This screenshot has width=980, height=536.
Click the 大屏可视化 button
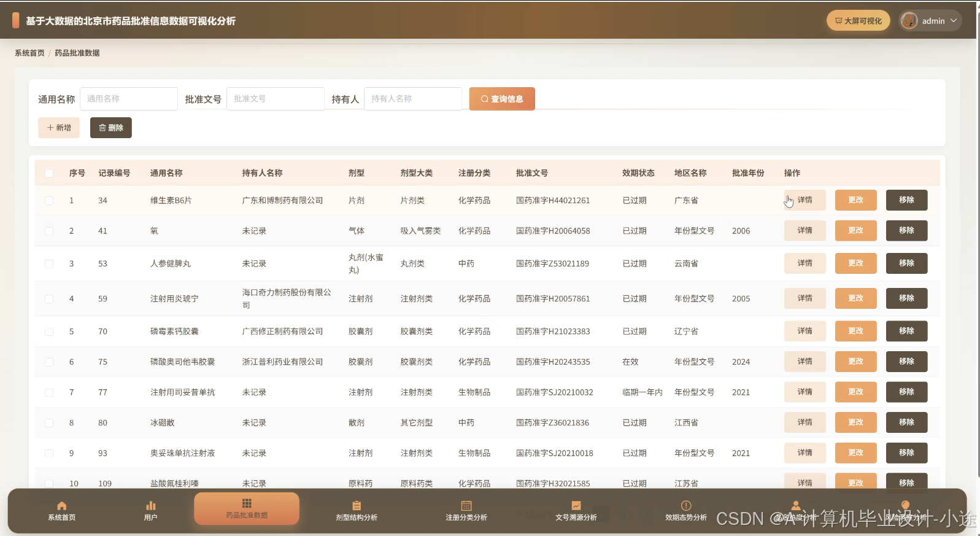pyautogui.click(x=858, y=21)
